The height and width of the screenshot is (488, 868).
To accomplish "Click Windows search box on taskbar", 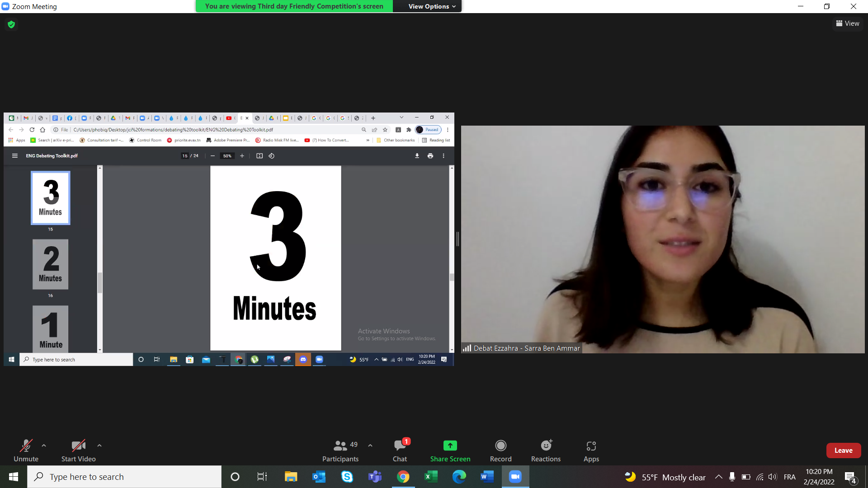I will click(124, 477).
